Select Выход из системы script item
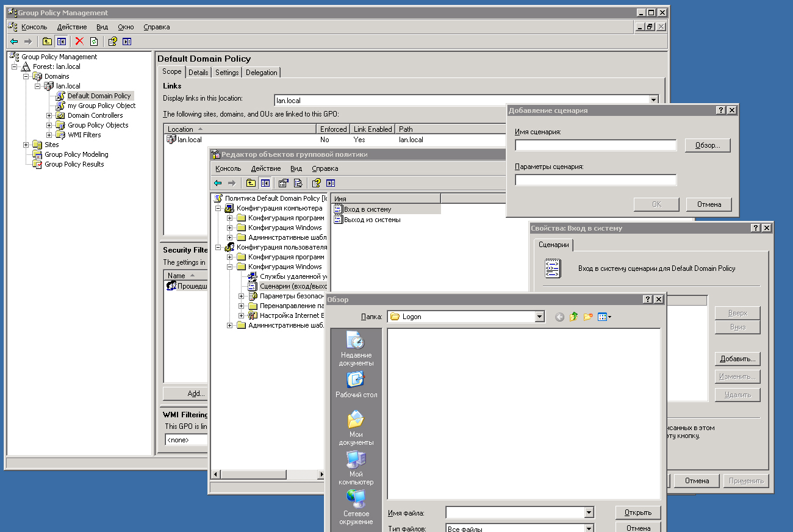 click(367, 220)
